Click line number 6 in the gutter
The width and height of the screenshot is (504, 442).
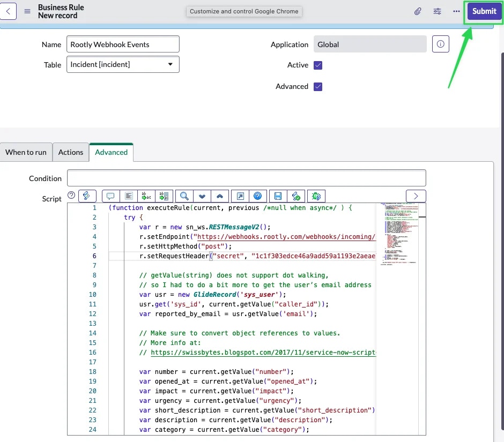coord(94,256)
